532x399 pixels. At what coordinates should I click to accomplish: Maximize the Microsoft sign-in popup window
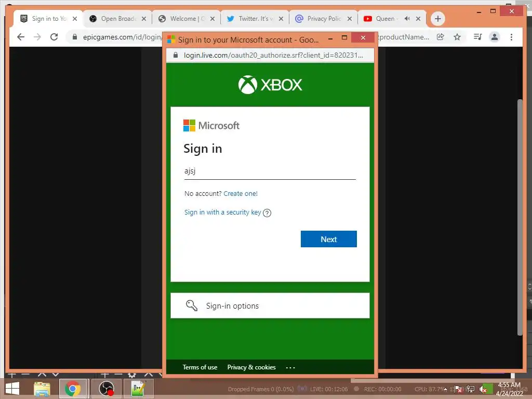coord(344,38)
